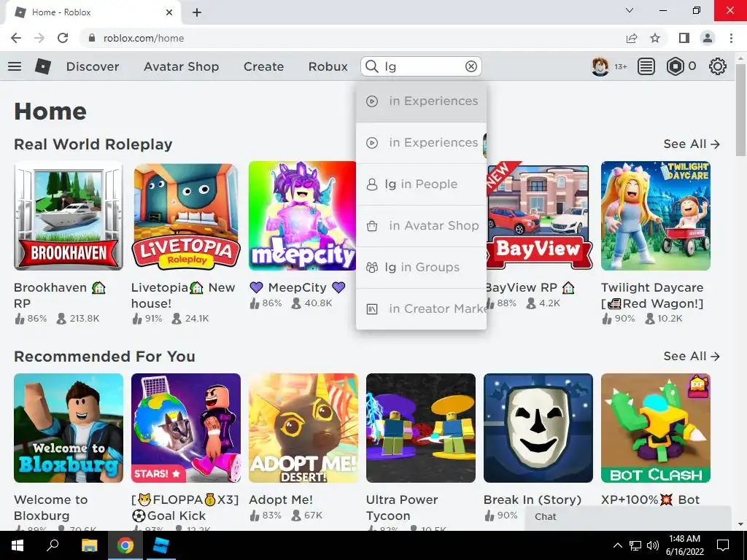This screenshot has width=747, height=560.
Task: Open a new browser tab
Action: click(197, 12)
